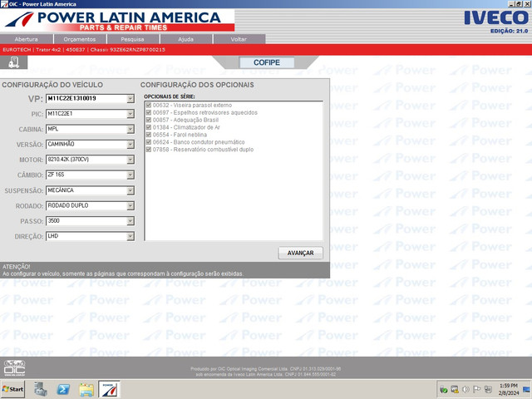Open Windows Explorer folder icon in taskbar
Image resolution: width=532 pixels, height=399 pixels.
point(86,389)
